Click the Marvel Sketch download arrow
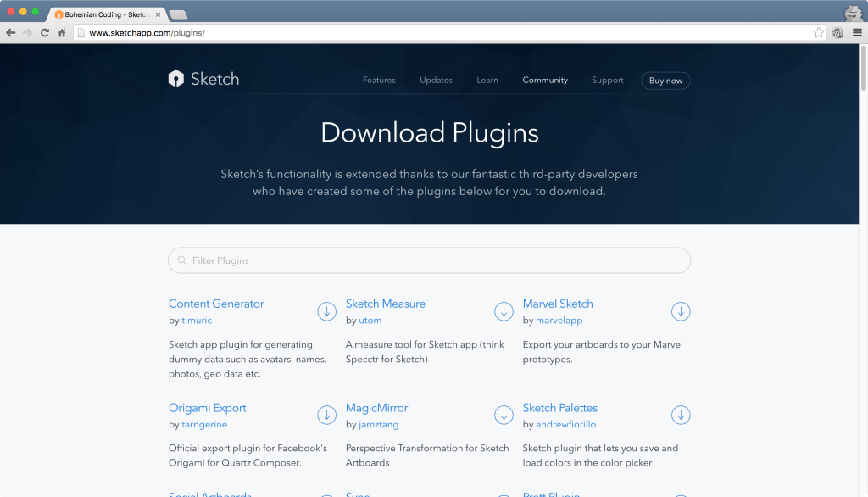The width and height of the screenshot is (868, 497). pos(681,311)
